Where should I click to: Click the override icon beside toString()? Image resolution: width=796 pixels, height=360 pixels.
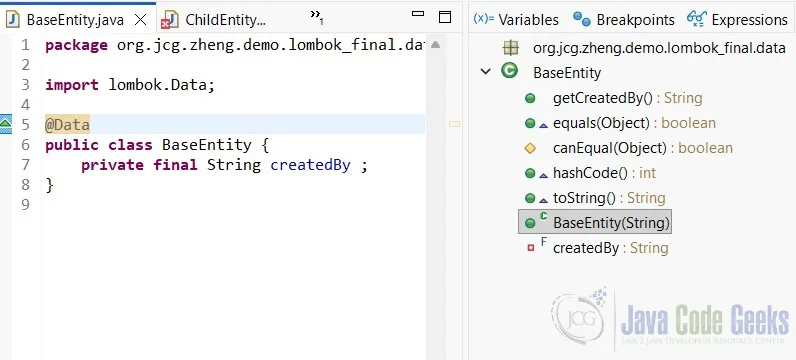click(543, 199)
